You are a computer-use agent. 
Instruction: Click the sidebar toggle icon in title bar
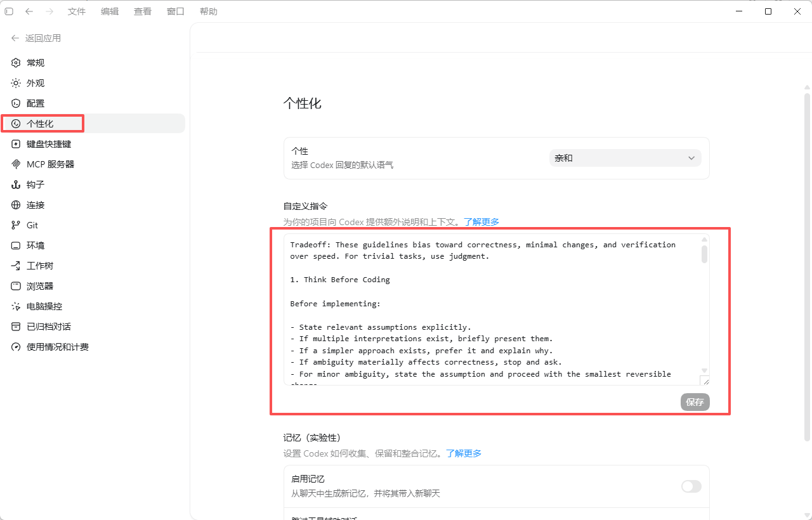[9, 11]
